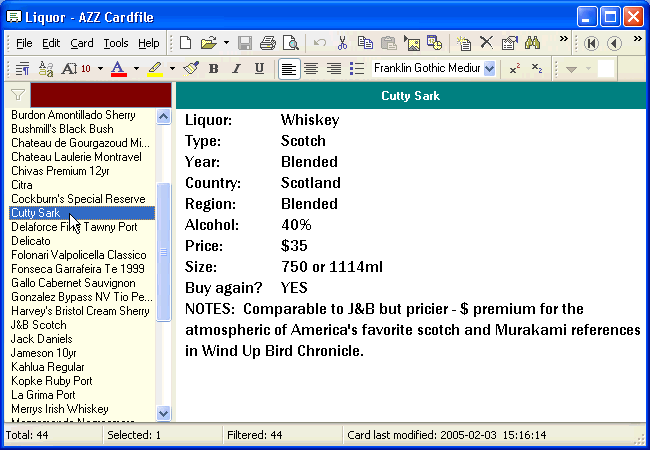The image size is (650, 450).
Task: Click the insert picture icon
Action: click(412, 43)
